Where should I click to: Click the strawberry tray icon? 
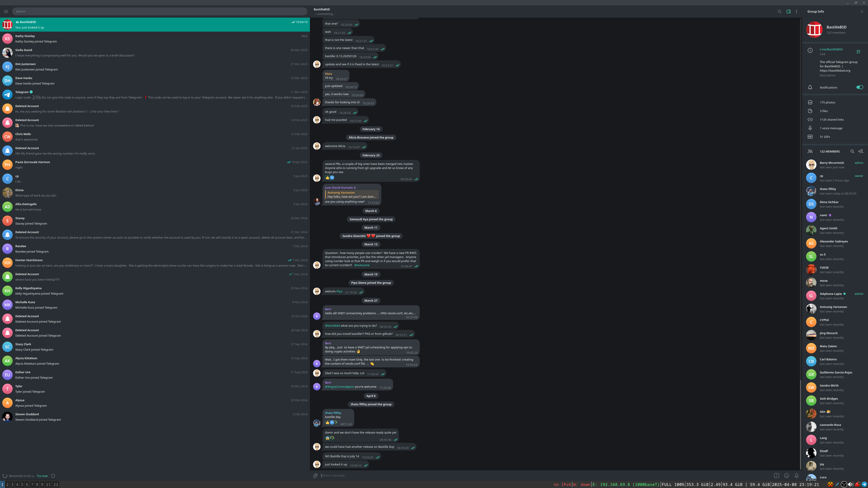(858, 484)
